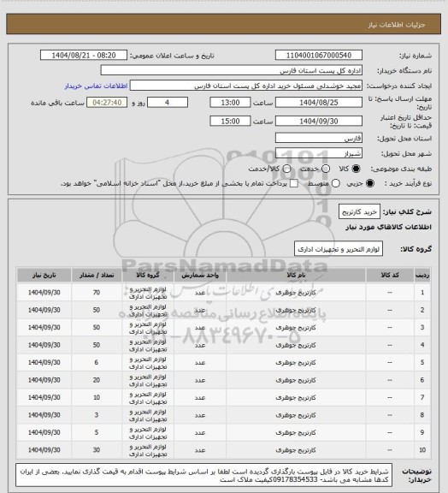
Task: Click the delivery city field شیراز
Action: pyautogui.click(x=319, y=153)
